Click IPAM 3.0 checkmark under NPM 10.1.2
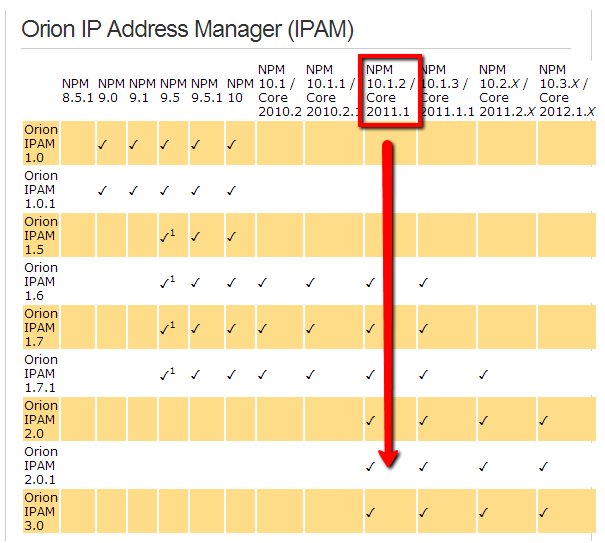This screenshot has height=543, width=605. (370, 513)
